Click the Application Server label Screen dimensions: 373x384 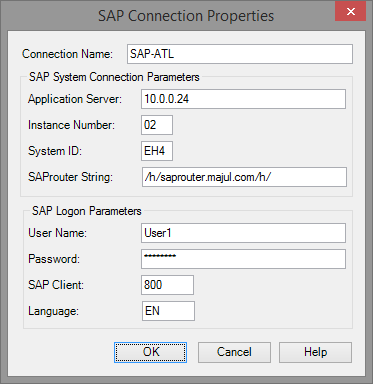75,99
